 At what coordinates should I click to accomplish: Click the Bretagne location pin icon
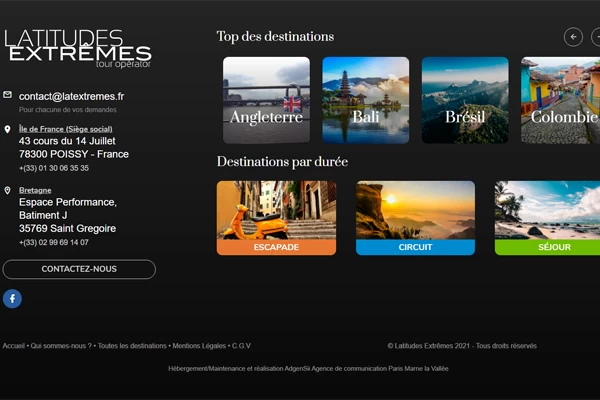(x=7, y=190)
